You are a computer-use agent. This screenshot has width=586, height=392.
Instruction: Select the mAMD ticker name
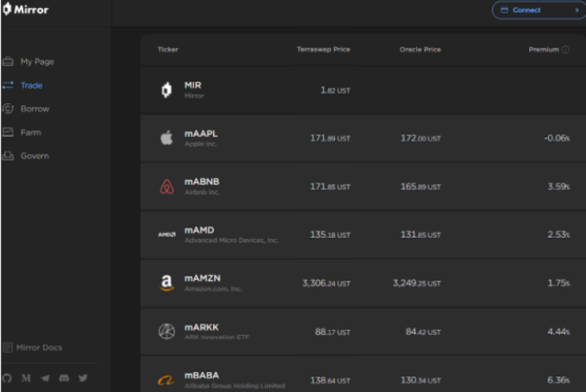(x=199, y=230)
